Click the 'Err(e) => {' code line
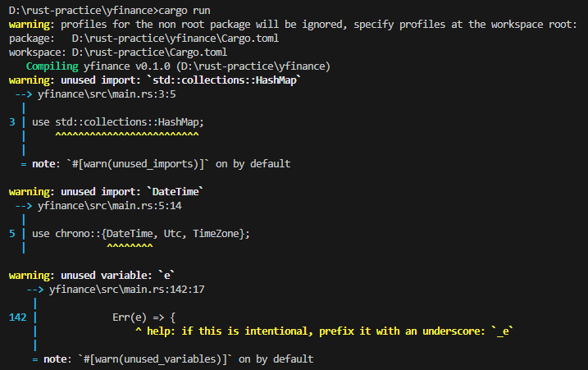 click(144, 317)
